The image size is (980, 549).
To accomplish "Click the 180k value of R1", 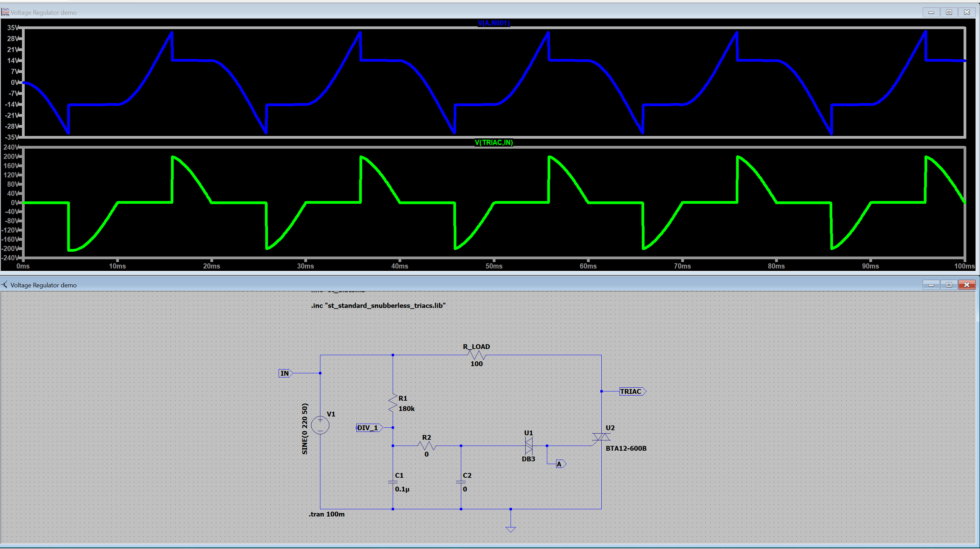I will tap(406, 409).
